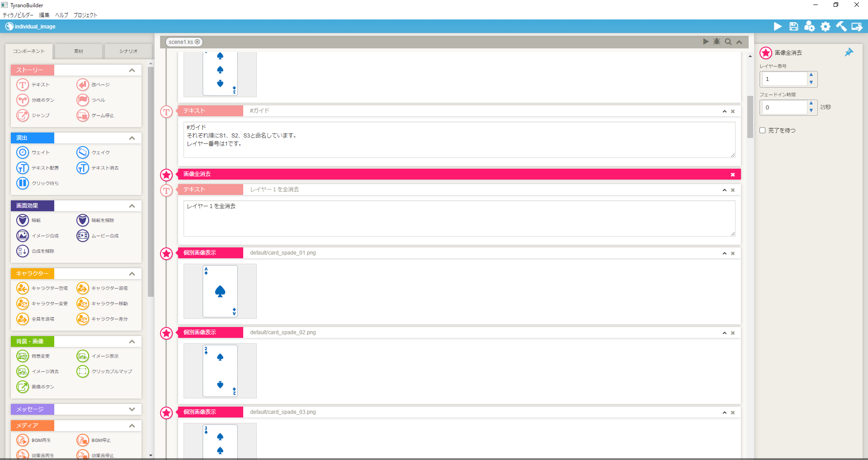Click the debug bug icon in scene bar

pos(717,42)
